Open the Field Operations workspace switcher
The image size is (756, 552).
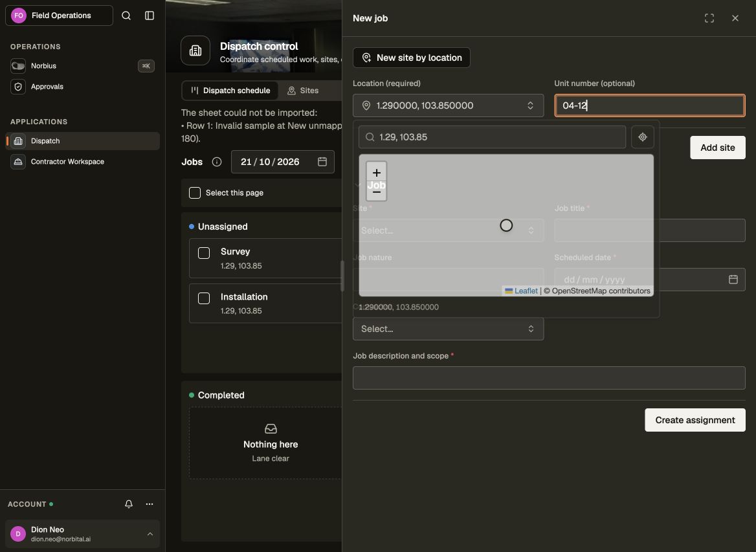[x=59, y=16]
